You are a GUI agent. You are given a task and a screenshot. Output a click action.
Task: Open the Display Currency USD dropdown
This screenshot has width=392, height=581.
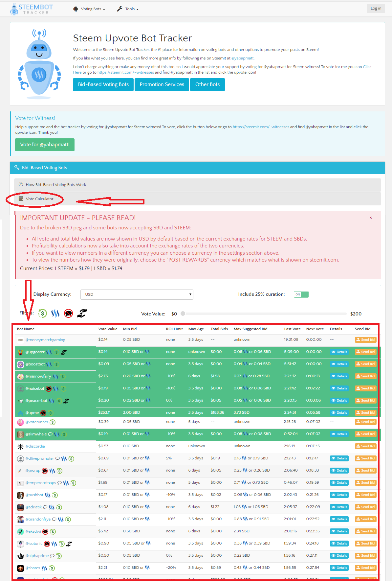pyautogui.click(x=137, y=294)
